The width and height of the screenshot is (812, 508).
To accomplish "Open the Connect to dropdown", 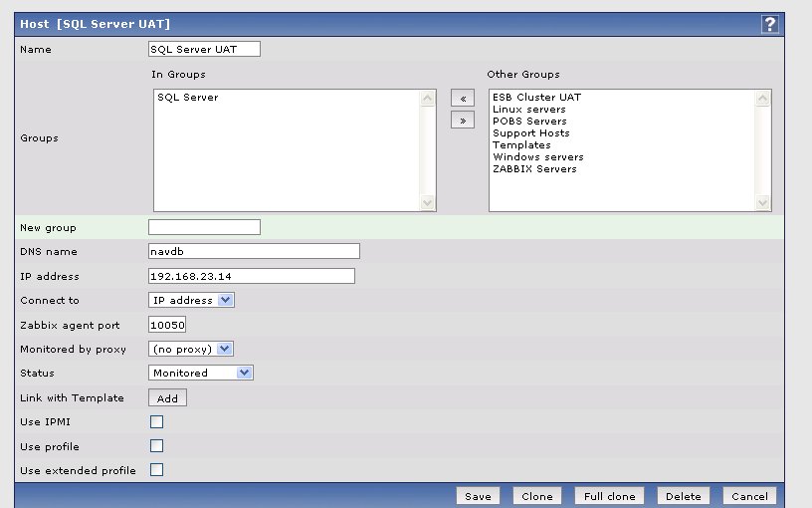I will [x=192, y=300].
